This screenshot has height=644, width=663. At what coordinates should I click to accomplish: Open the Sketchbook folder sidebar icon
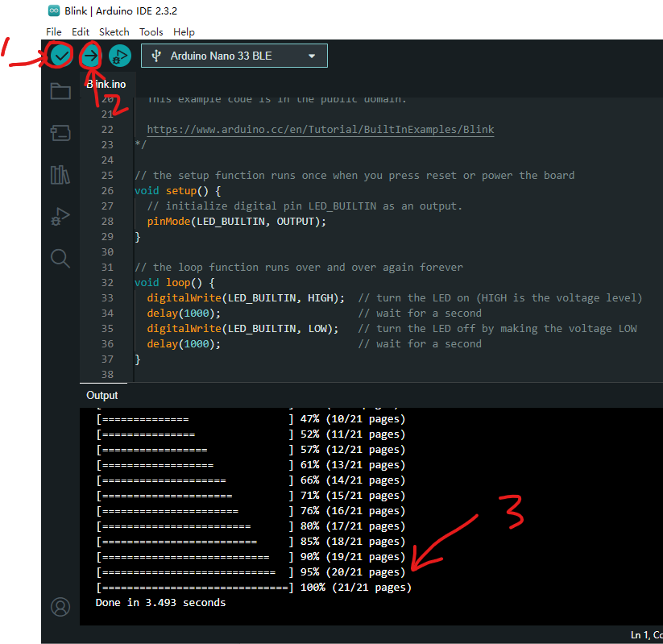click(x=60, y=91)
